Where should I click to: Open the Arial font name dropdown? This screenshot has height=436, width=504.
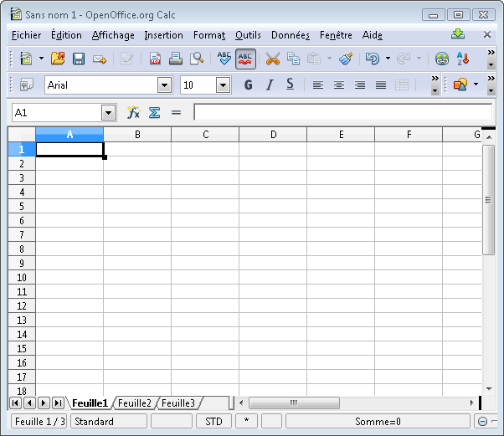coord(165,85)
